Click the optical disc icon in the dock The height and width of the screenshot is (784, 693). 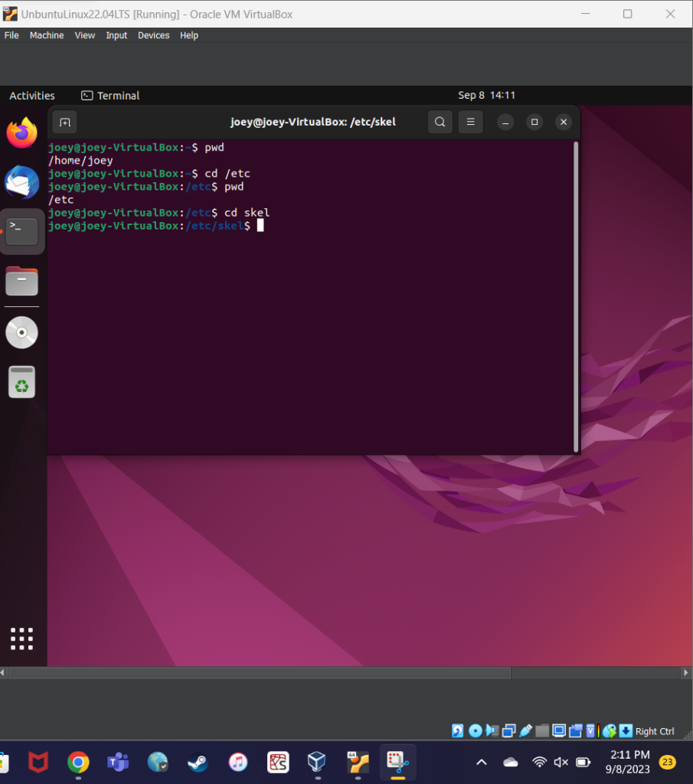point(21,332)
